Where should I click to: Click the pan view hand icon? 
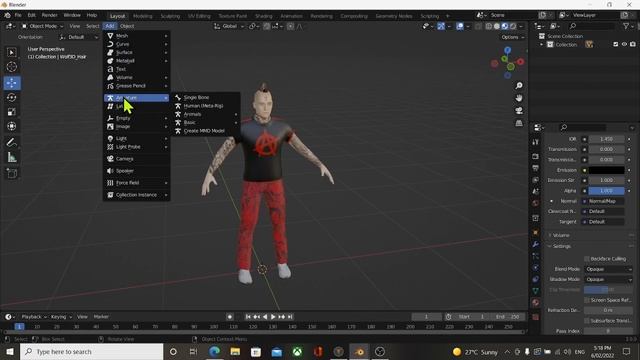[x=519, y=98]
